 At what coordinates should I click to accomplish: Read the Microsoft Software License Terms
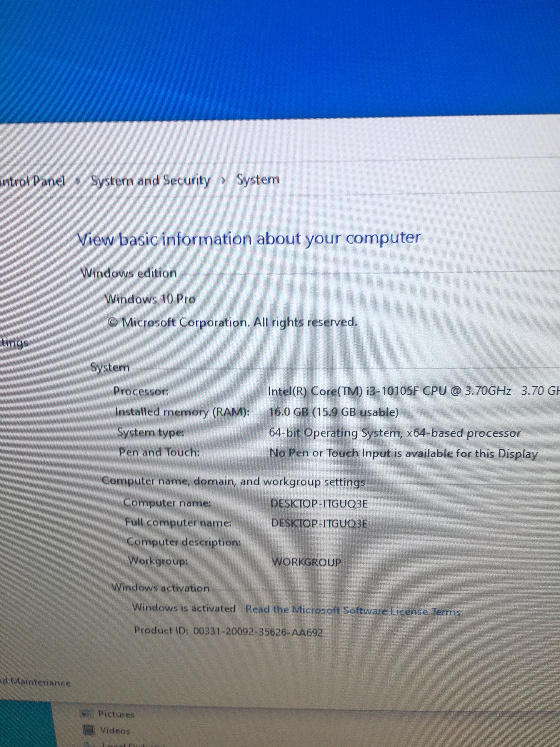(x=353, y=611)
